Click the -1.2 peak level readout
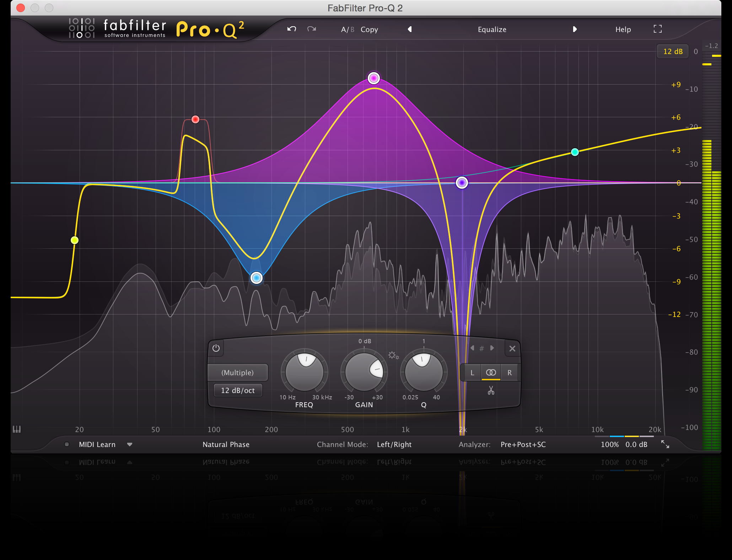 [711, 46]
